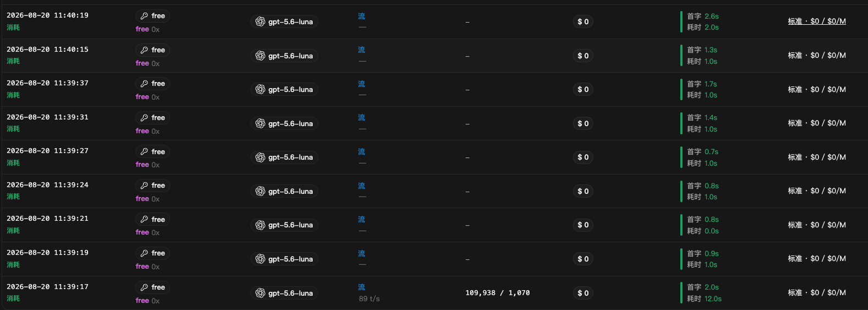Click the key icon in the 11:39:27 row

click(x=144, y=151)
